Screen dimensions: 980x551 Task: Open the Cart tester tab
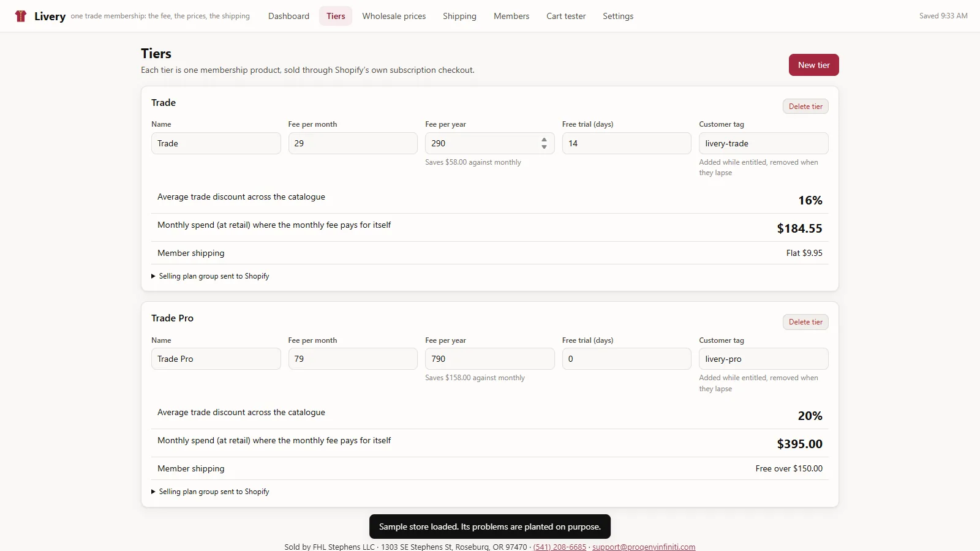coord(566,16)
